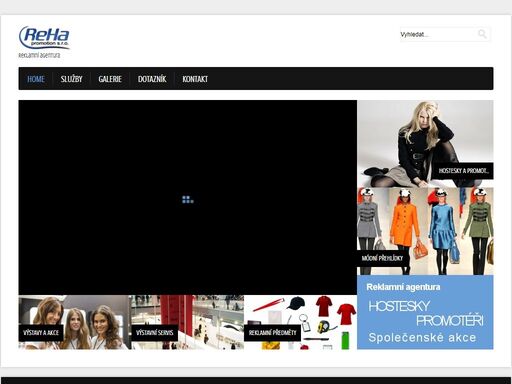This screenshot has height=384, width=512.
Task: Click the three smiling hostesses photo
Action: (75, 322)
